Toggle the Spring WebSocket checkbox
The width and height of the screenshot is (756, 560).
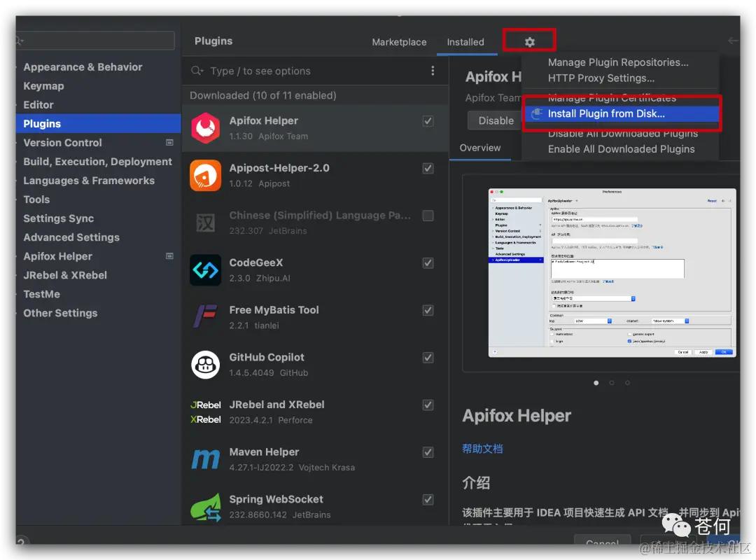pos(428,499)
